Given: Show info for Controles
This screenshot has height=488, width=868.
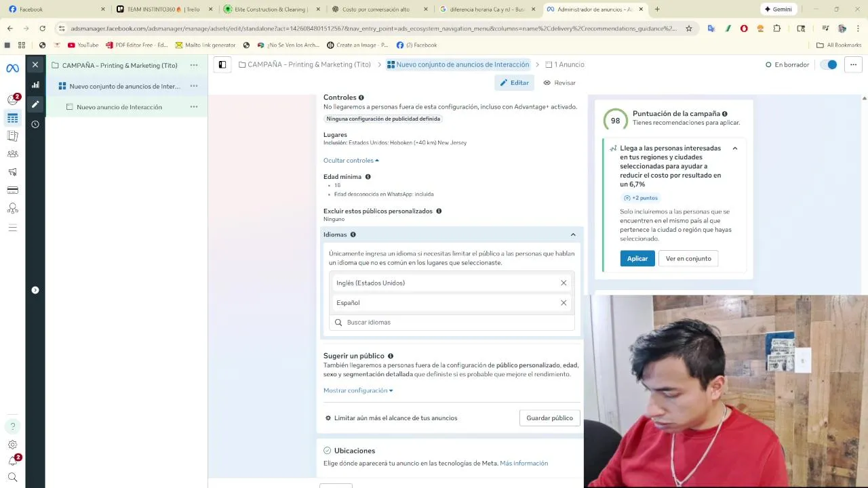Looking at the screenshot, I should tap(361, 98).
